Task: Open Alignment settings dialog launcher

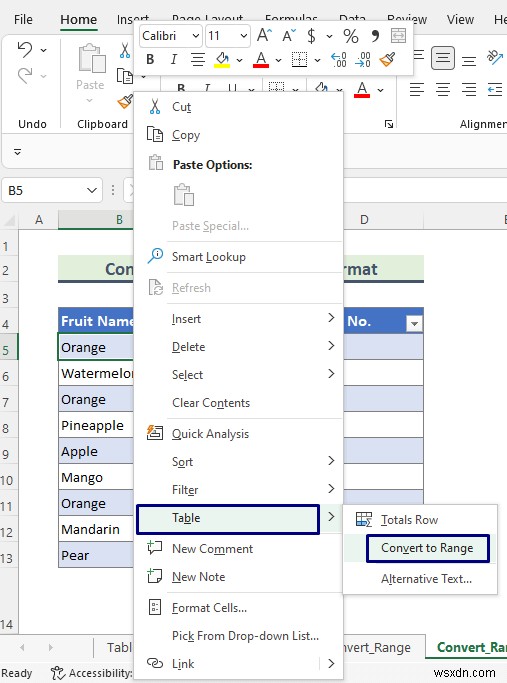Action: (389, 125)
